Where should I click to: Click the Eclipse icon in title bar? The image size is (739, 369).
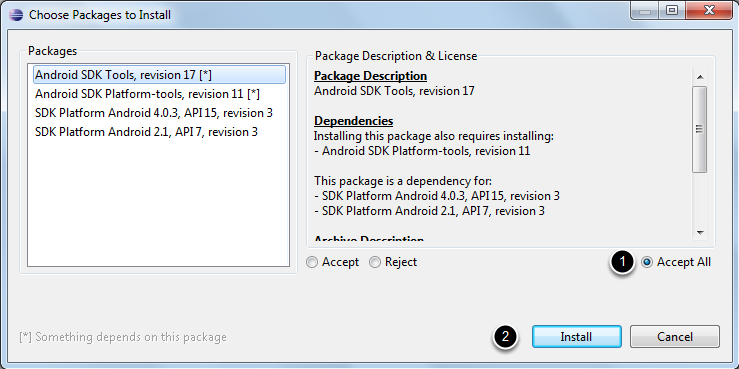(16, 15)
